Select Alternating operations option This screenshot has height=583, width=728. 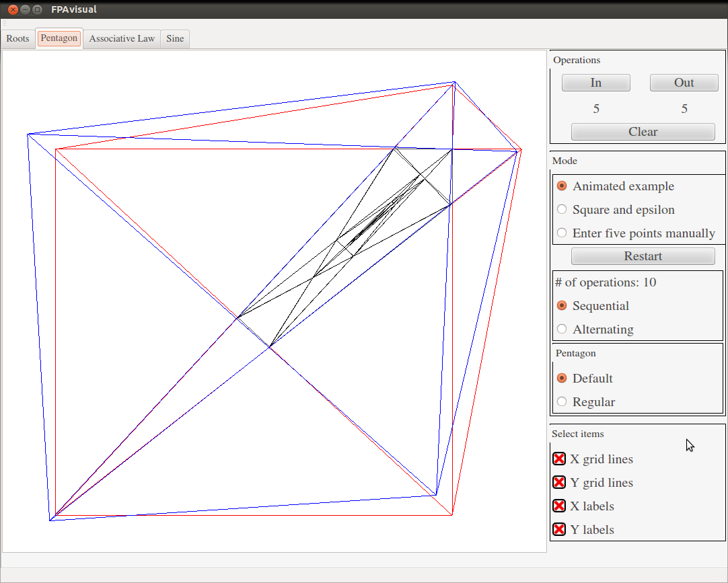pyautogui.click(x=562, y=329)
